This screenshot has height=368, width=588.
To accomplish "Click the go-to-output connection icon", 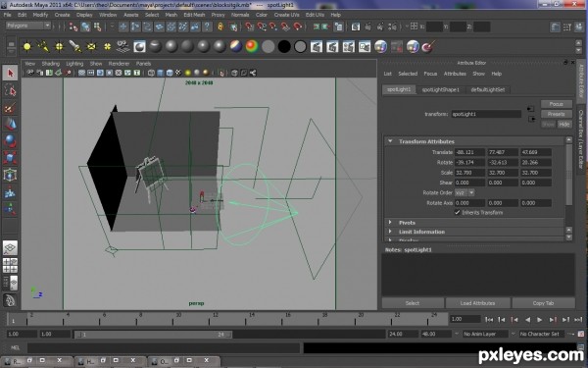I will [532, 119].
